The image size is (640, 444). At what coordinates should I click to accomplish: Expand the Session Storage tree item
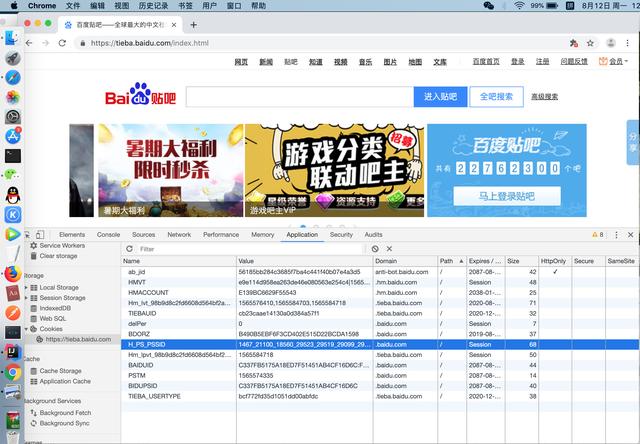[x=27, y=298]
